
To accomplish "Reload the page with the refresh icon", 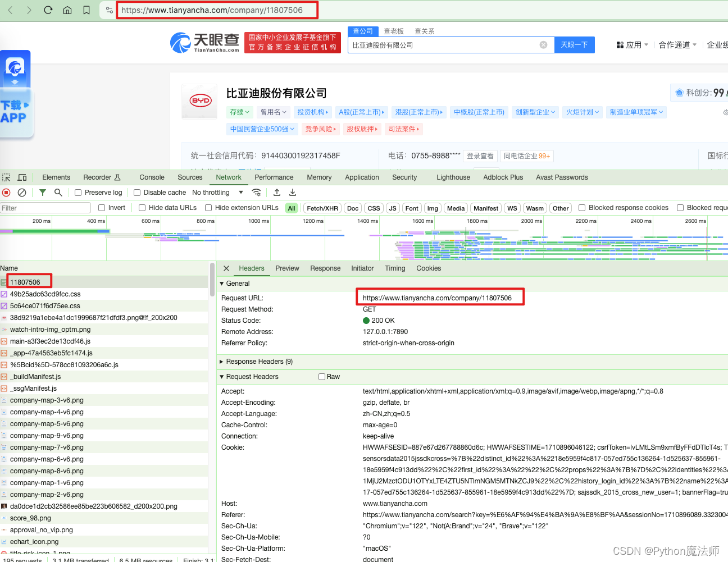I will (48, 10).
